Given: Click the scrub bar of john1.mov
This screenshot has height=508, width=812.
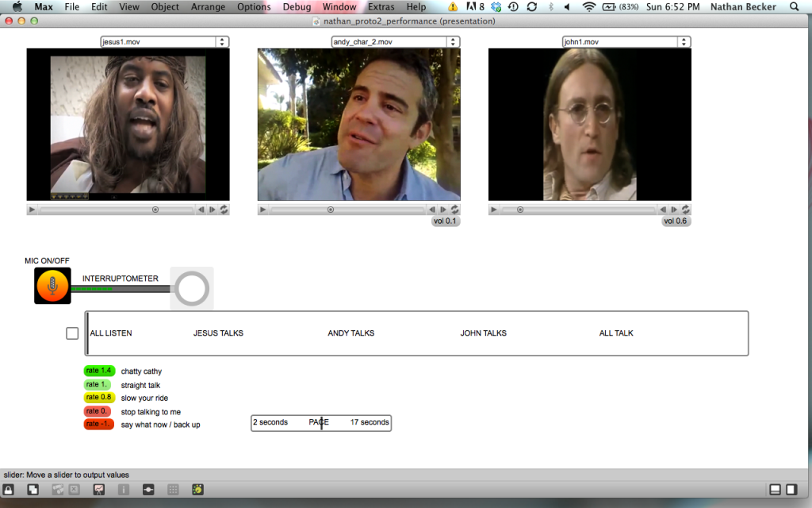Looking at the screenshot, I should point(578,210).
